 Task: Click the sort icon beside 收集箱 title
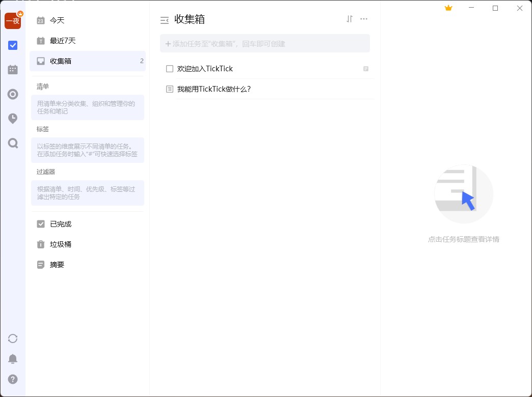(x=350, y=19)
